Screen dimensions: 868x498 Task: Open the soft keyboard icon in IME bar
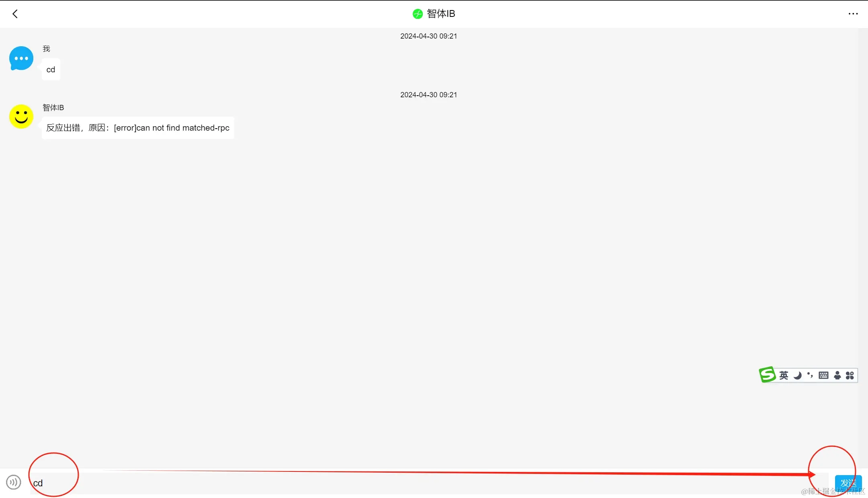[x=823, y=375]
